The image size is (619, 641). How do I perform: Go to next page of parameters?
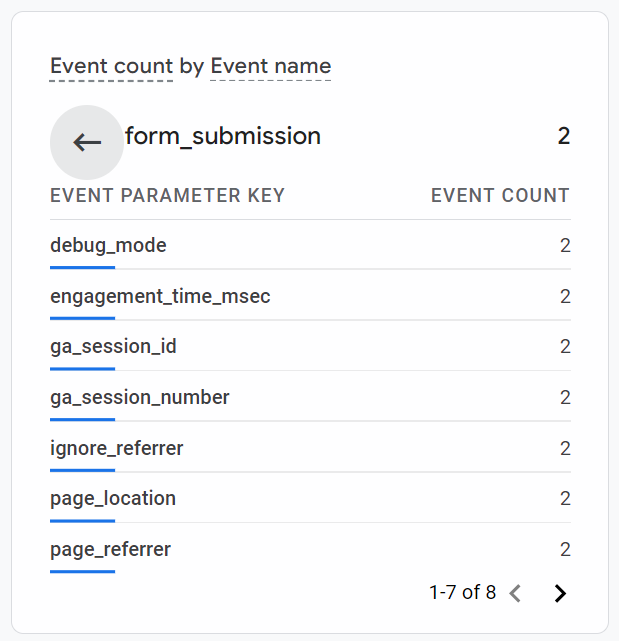coord(560,593)
